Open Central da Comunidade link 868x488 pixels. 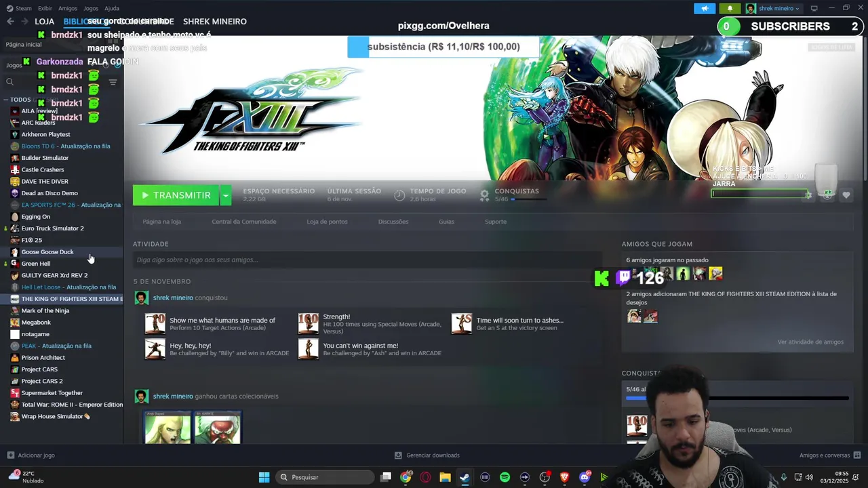pyautogui.click(x=244, y=222)
